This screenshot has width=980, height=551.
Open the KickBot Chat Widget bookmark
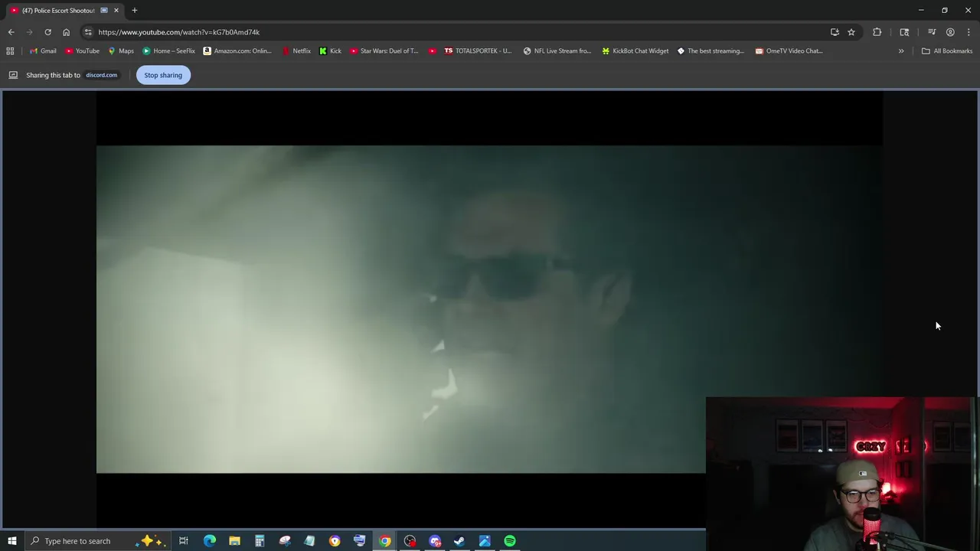click(x=635, y=51)
